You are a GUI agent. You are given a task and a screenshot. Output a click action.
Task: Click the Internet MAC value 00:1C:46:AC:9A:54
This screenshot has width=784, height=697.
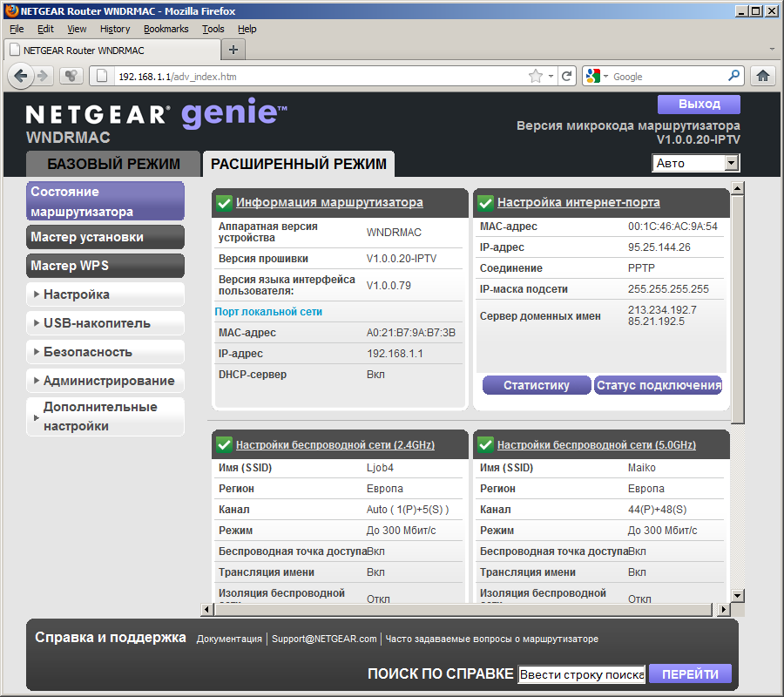672,227
